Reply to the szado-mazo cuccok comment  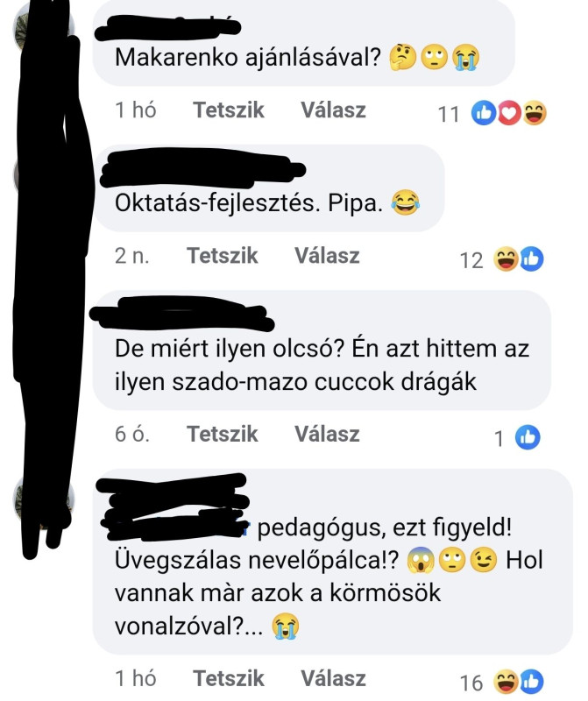tap(327, 434)
